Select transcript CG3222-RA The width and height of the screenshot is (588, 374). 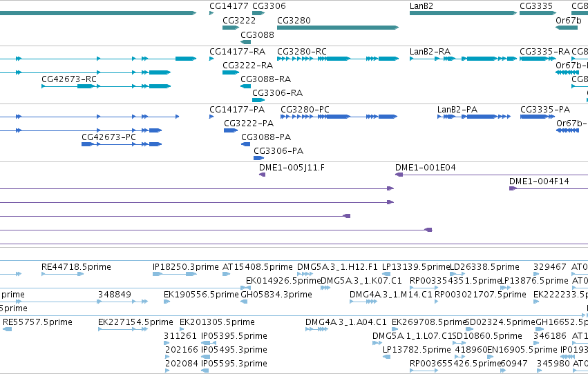click(231, 72)
